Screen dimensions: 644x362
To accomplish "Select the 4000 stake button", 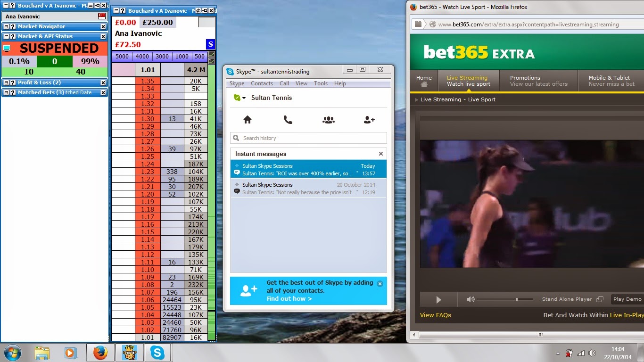I will [x=142, y=57].
